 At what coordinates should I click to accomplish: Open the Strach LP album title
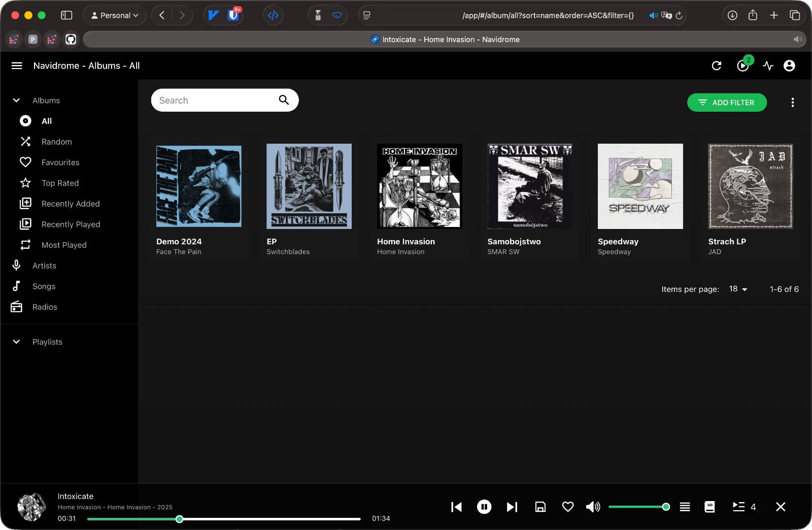pos(727,242)
